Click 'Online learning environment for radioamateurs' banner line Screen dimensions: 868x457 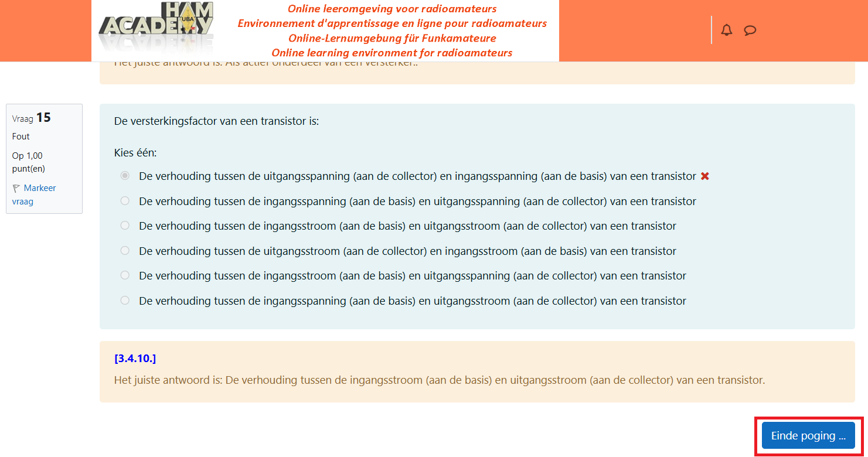click(x=392, y=53)
